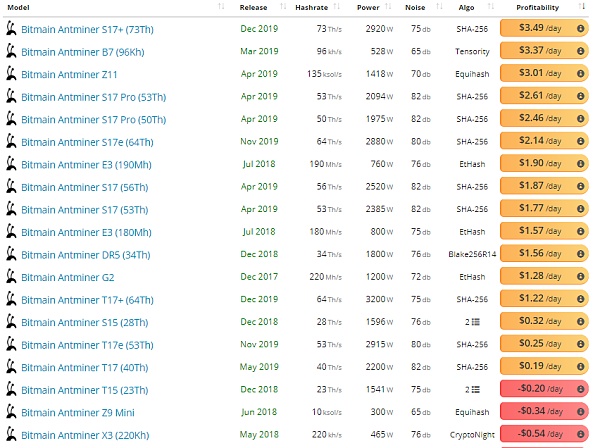
Task: Open the Bitmain Antminer S17+ (73Th) link
Action: tap(87, 29)
